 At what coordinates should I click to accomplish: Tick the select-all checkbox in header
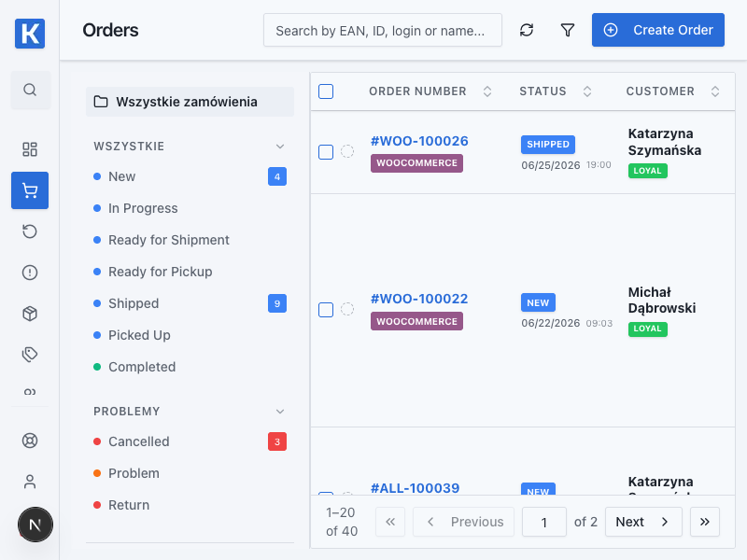coord(326,91)
